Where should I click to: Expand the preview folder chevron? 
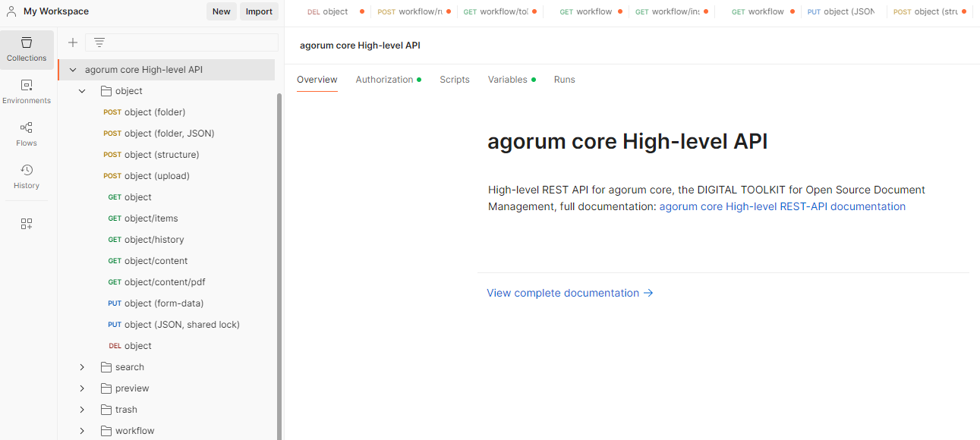(x=82, y=388)
